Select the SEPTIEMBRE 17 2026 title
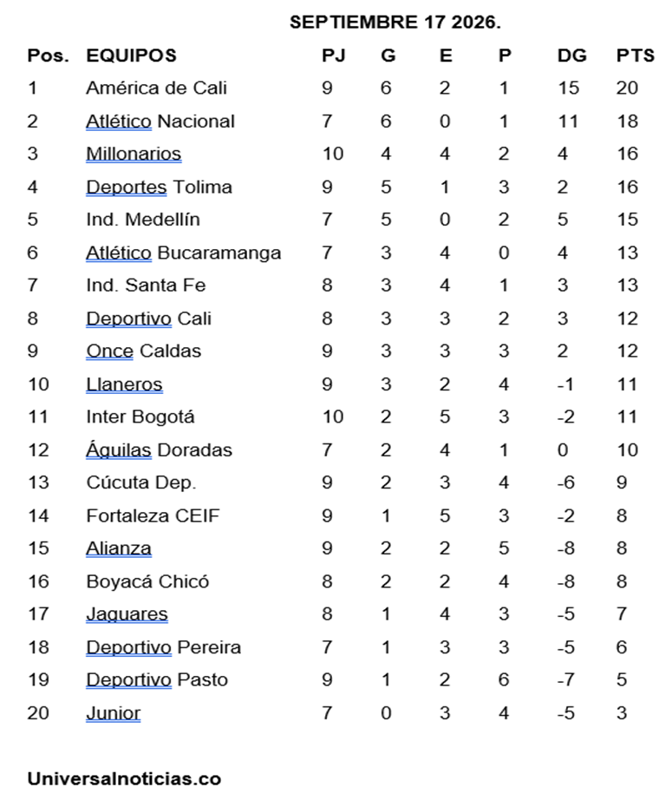 click(x=395, y=23)
